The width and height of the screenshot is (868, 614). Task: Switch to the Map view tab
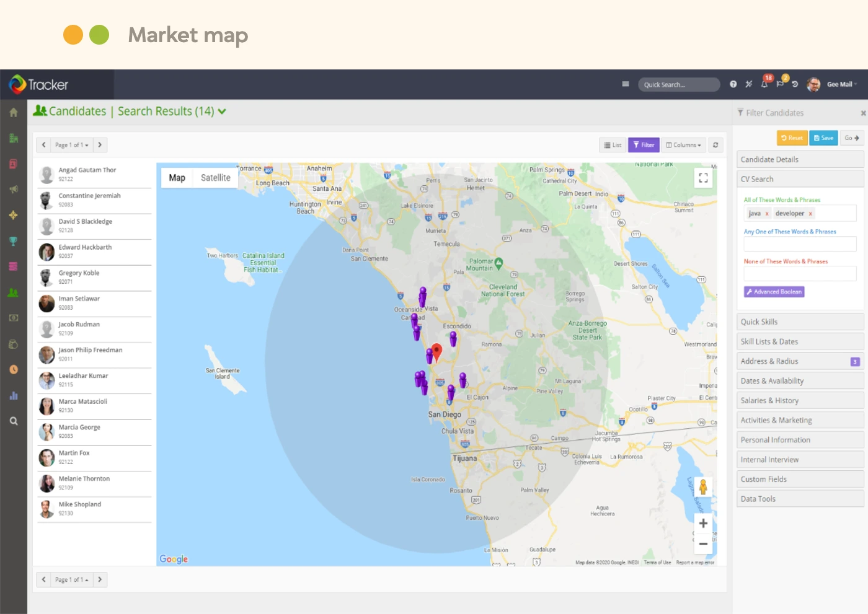(x=177, y=178)
